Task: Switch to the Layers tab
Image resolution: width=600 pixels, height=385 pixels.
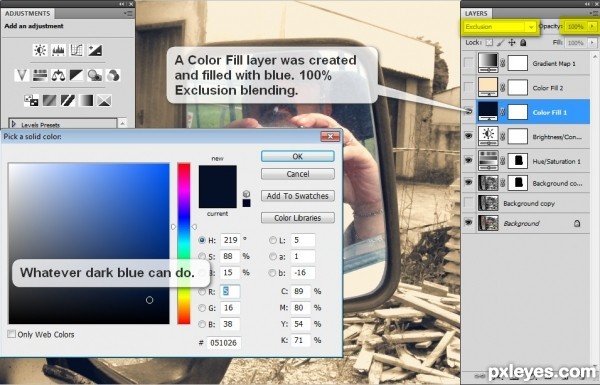Action: 476,13
